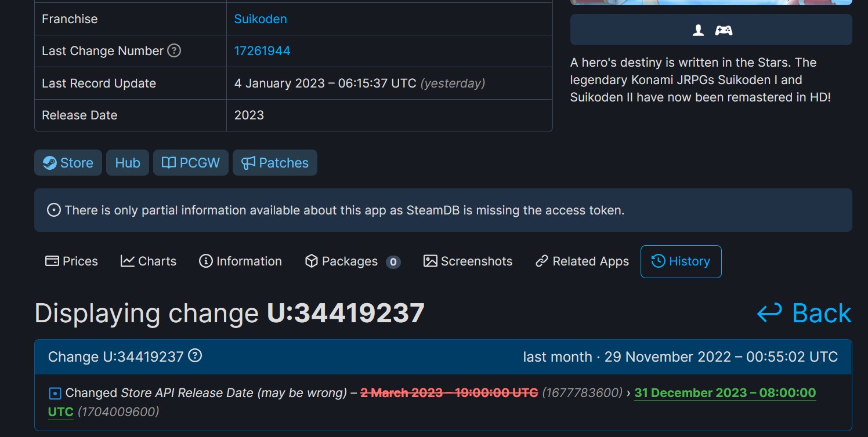Open the Steam Store page button

68,163
